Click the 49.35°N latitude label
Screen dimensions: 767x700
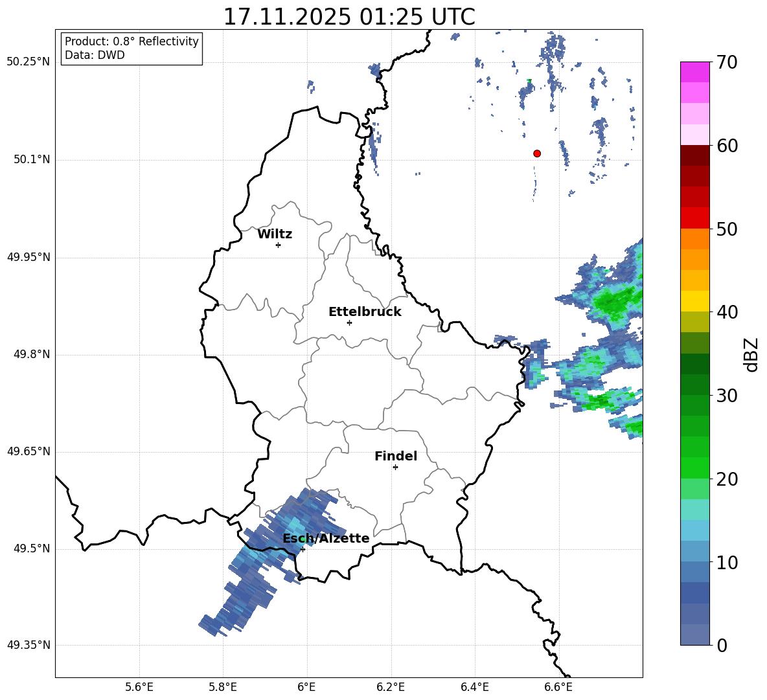[x=29, y=645]
